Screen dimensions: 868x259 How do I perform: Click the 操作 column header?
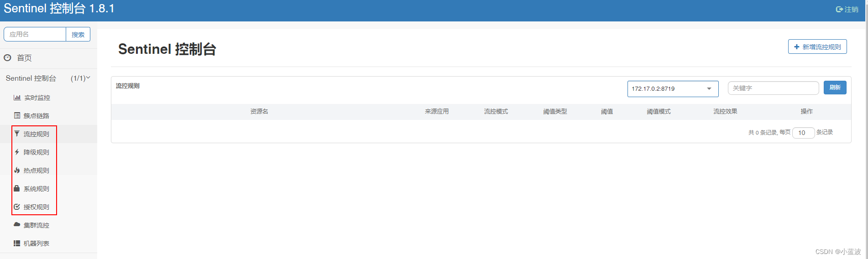(806, 111)
